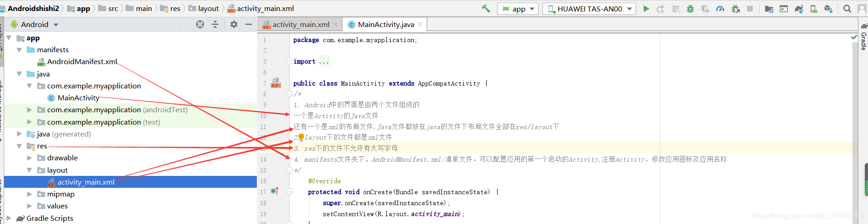Switch to MainActivity.java editor tab
The width and height of the screenshot is (868, 224).
point(385,24)
